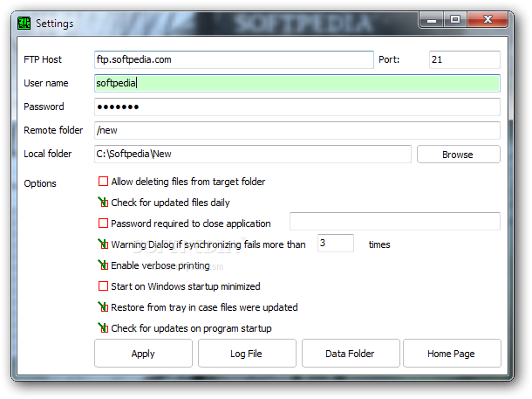Click the close-application password text box
Viewport: 532px width, 399px height.
pyautogui.click(x=395, y=222)
